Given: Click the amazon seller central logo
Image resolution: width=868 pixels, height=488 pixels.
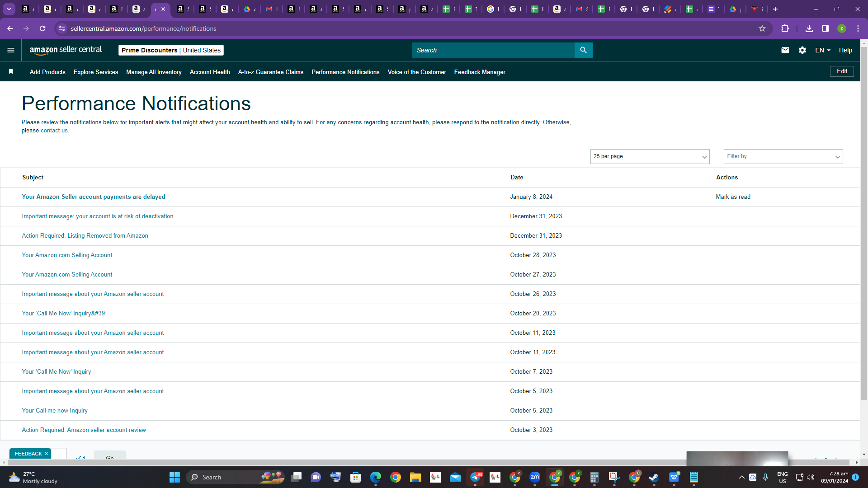Looking at the screenshot, I should coord(66,50).
